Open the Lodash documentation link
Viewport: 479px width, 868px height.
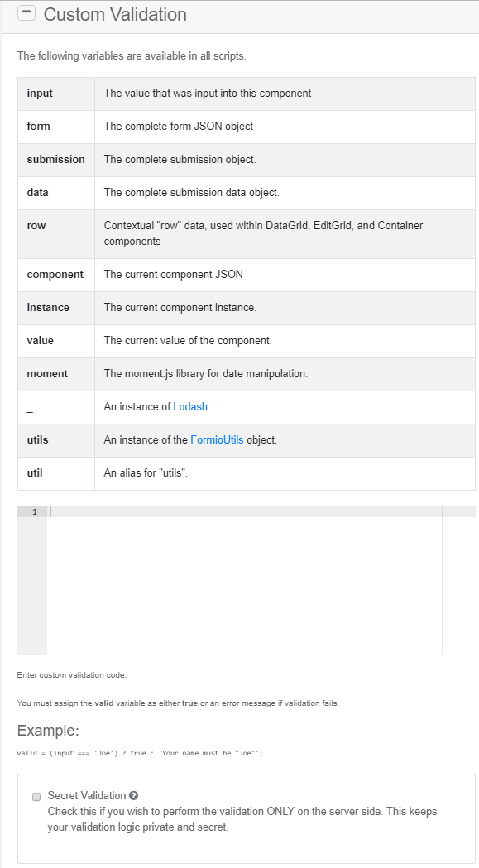point(190,406)
